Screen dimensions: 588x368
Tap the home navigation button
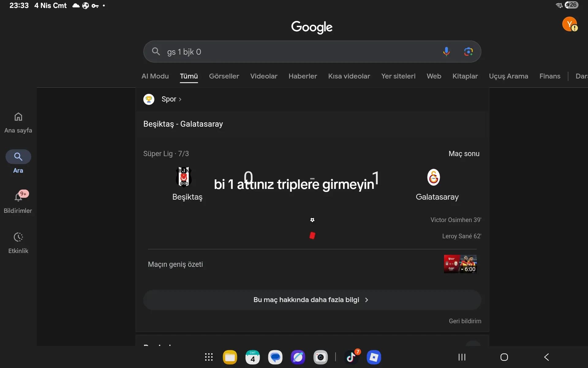[x=504, y=357]
